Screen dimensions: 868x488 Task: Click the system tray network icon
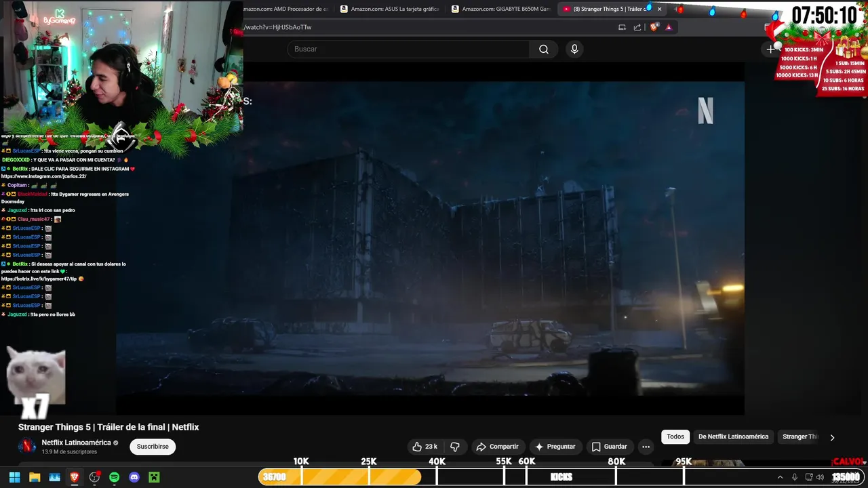[x=808, y=477]
